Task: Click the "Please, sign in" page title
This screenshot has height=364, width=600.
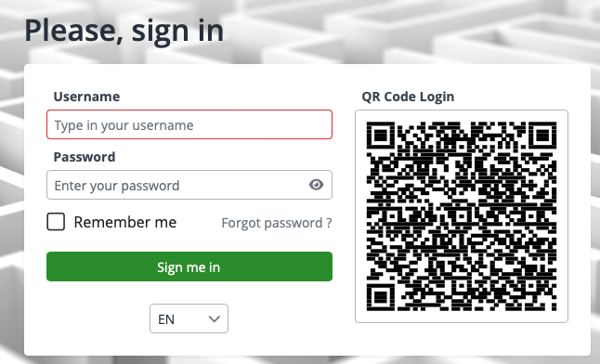Action: 124,31
